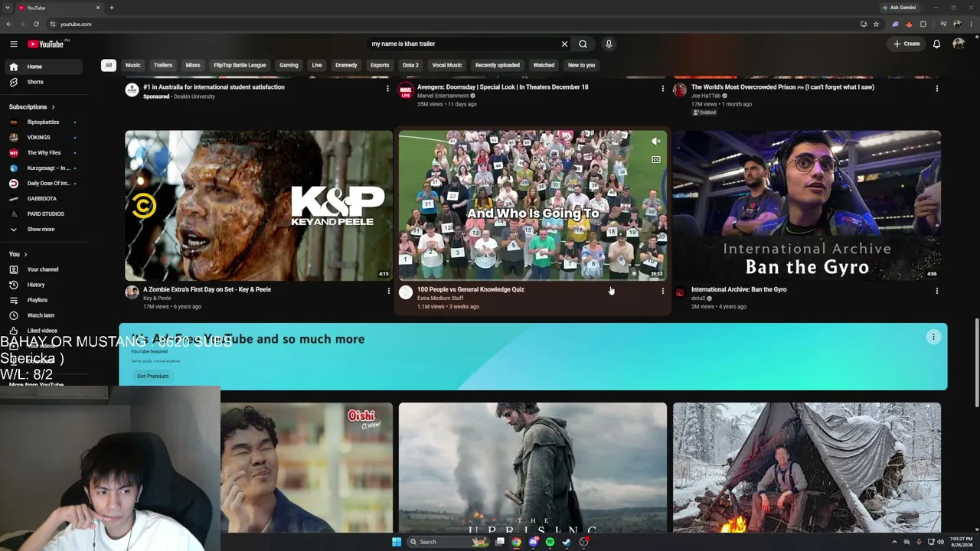Clear the search box with the X
Image resolution: width=980 pixels, height=551 pixels.
click(565, 44)
